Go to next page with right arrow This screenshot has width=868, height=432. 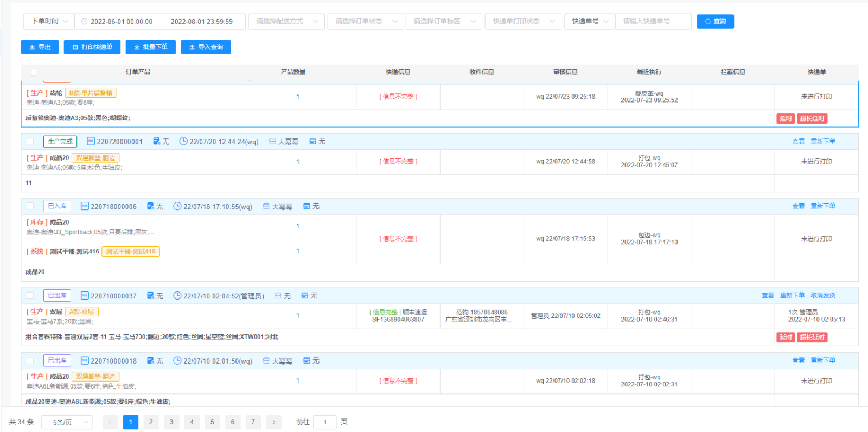pos(273,422)
